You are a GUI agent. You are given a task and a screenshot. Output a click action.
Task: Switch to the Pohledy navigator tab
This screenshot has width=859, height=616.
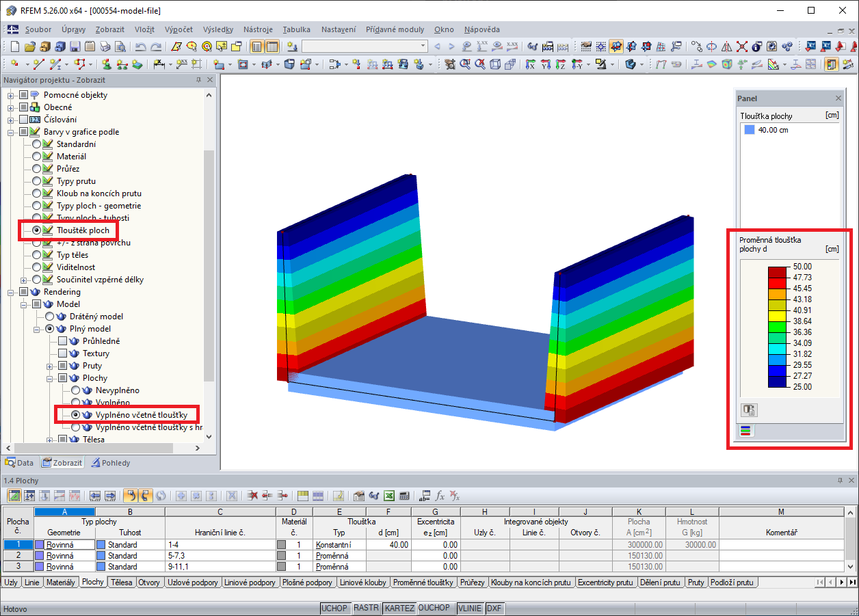pyautogui.click(x=110, y=463)
